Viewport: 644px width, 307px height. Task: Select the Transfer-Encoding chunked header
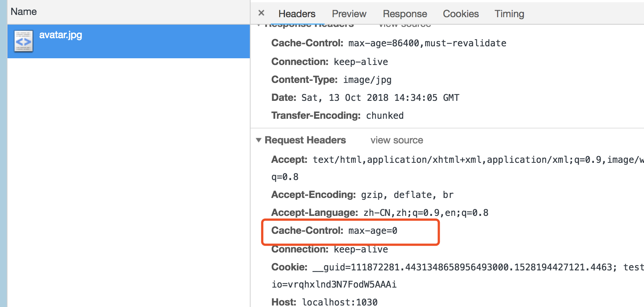click(x=337, y=115)
